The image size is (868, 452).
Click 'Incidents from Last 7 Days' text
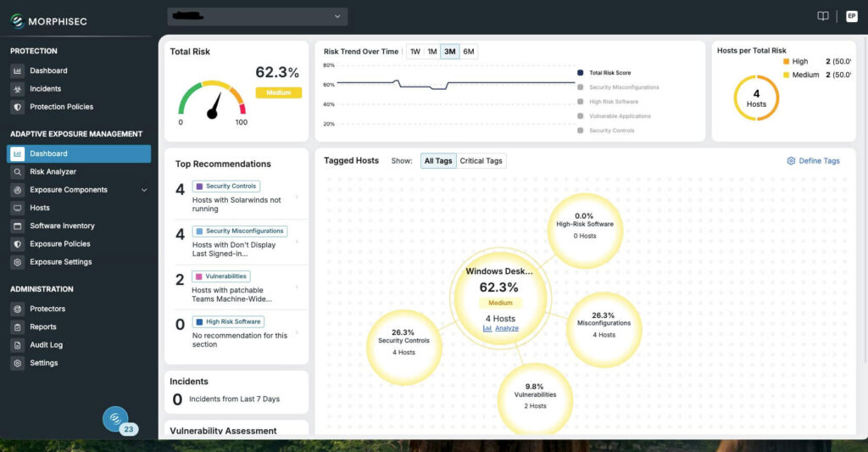click(234, 399)
